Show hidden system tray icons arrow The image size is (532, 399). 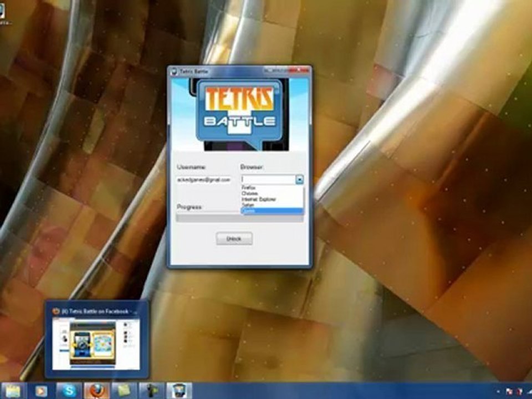point(498,392)
